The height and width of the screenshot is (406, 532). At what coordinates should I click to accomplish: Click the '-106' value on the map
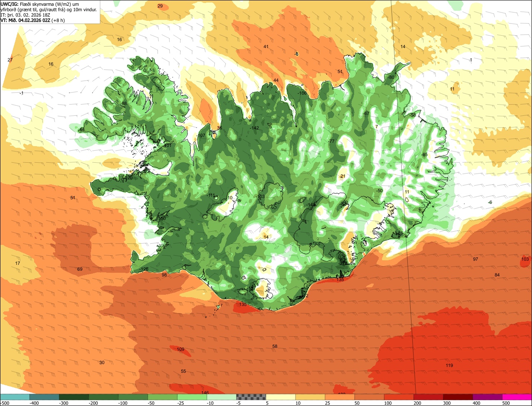[302, 93]
